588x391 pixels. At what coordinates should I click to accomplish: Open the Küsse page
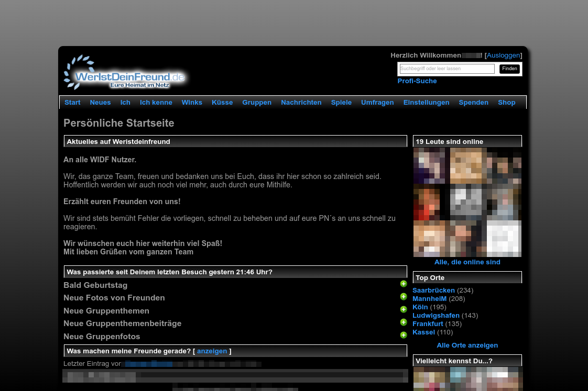pos(222,103)
